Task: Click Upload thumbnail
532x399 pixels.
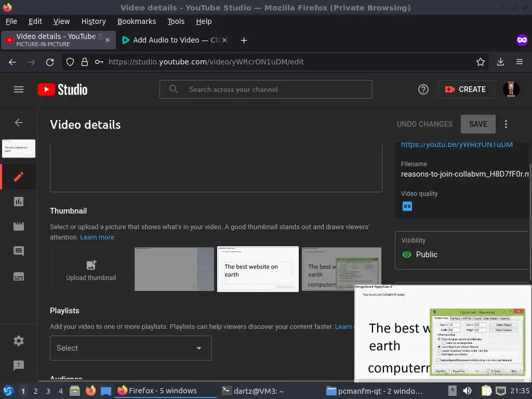Action: [91, 269]
